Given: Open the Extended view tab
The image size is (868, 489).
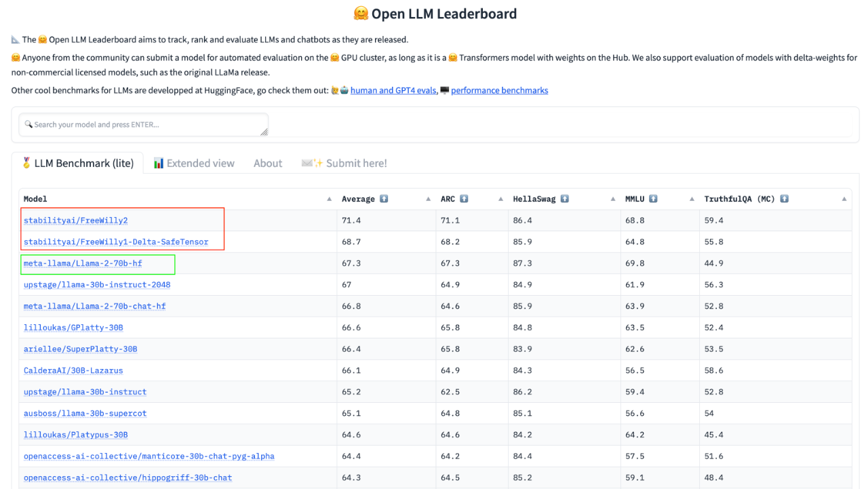Looking at the screenshot, I should pos(194,163).
